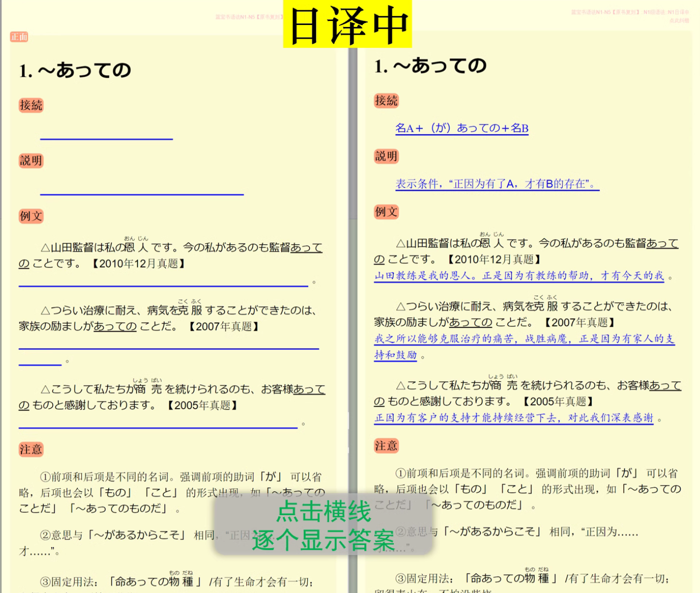Click underlined あっての after 家族の励ましが on right card

pyautogui.click(x=471, y=322)
